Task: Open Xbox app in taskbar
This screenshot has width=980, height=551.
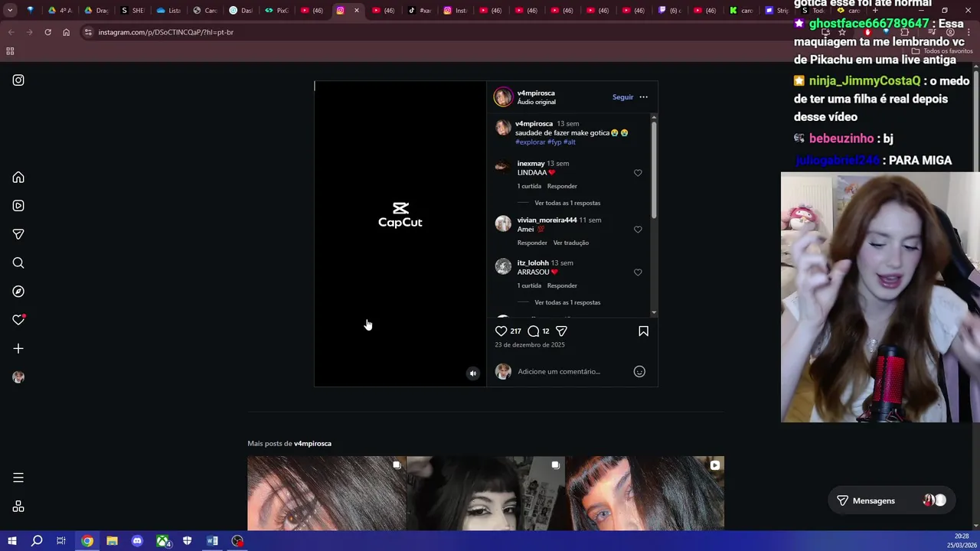Action: click(x=162, y=541)
